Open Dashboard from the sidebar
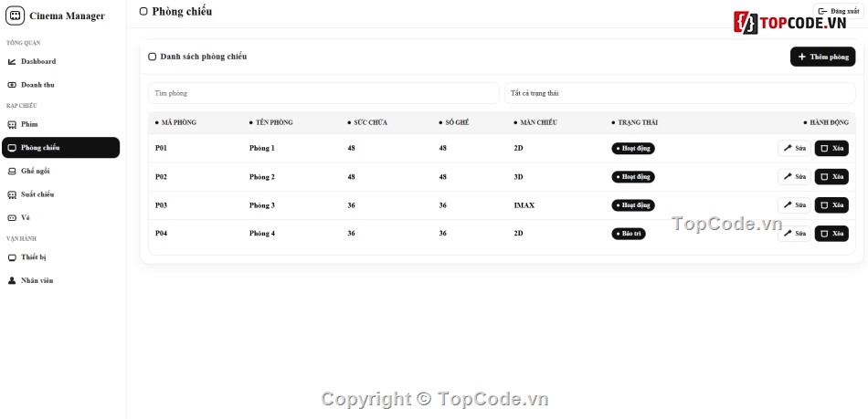 [61, 61]
